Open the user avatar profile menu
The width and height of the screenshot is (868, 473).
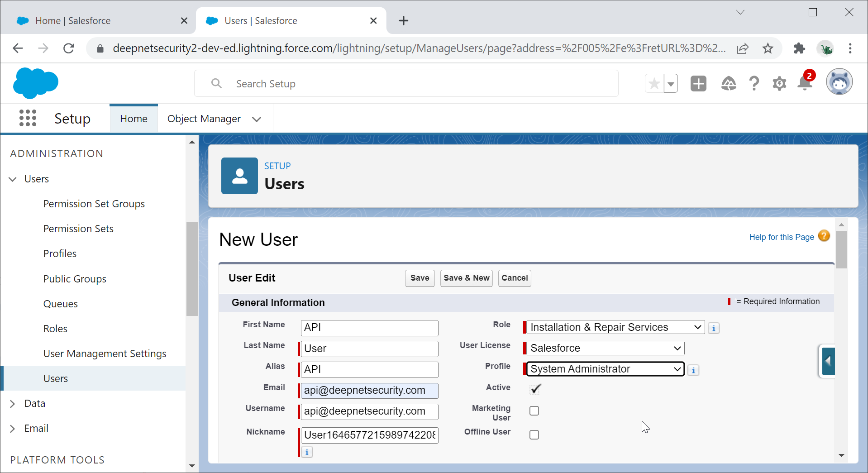(839, 82)
